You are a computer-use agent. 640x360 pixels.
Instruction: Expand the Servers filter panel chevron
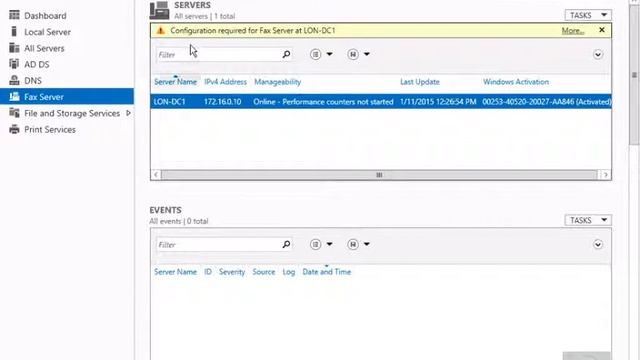click(x=598, y=54)
